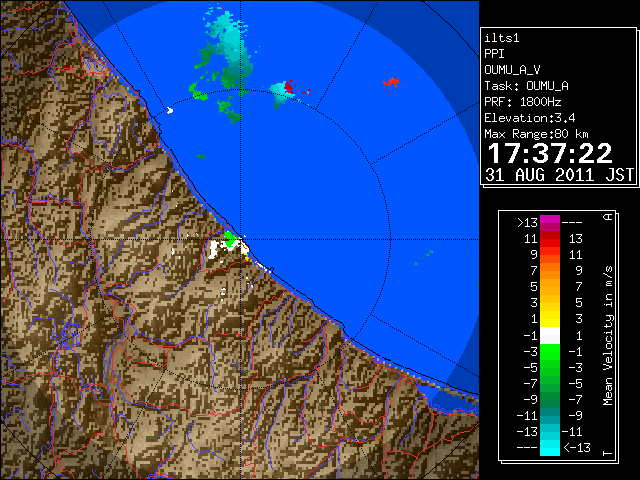This screenshot has width=640, height=480.
Task: Click the "Task: OUMU_A" line
Action: [527, 86]
